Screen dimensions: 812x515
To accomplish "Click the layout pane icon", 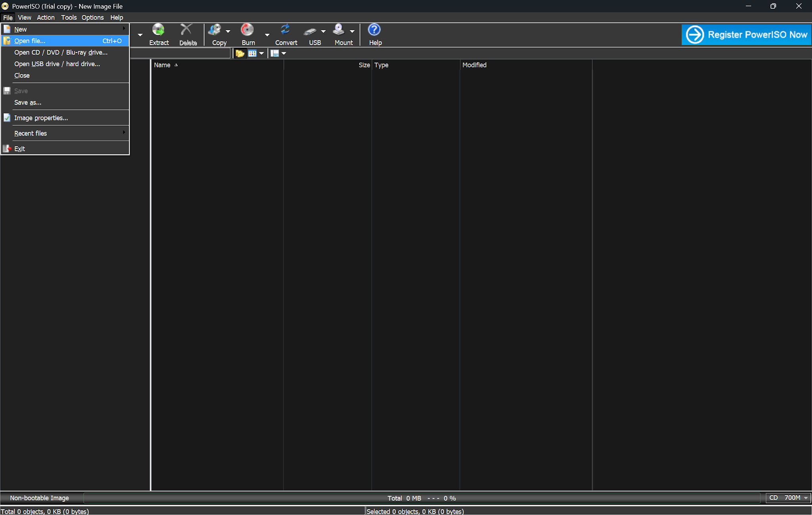I will coord(274,53).
